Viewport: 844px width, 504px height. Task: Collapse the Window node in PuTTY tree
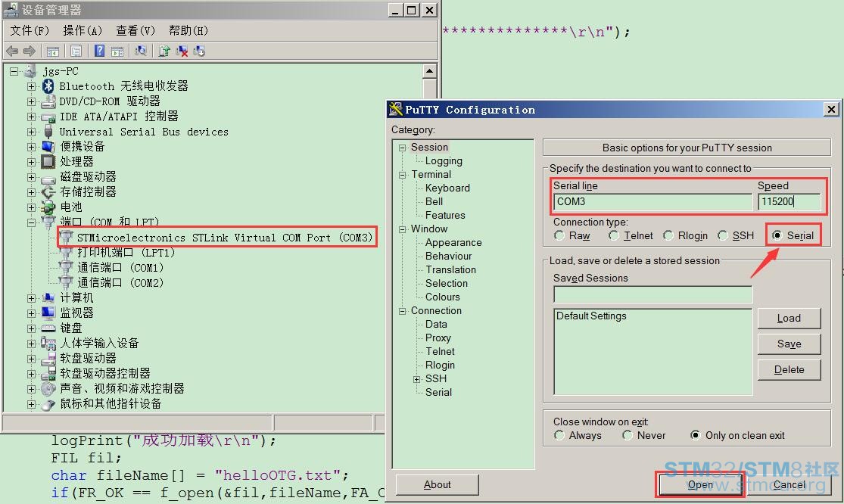point(402,229)
